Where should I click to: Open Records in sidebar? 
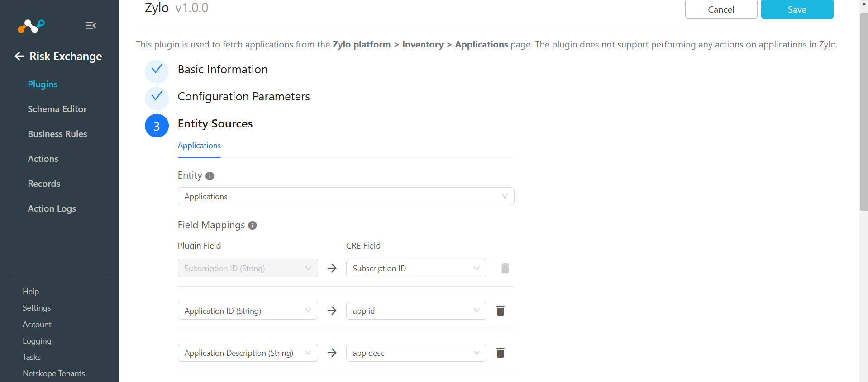(x=44, y=184)
